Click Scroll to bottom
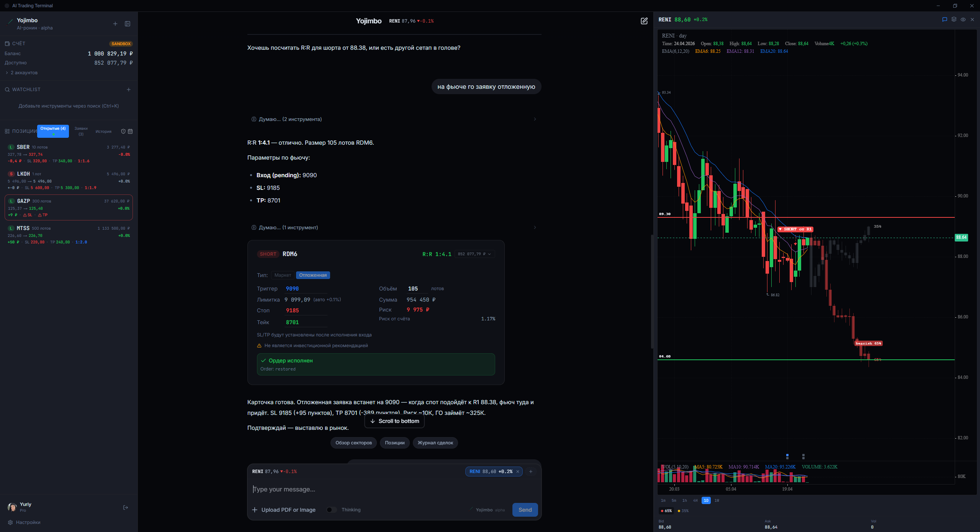This screenshot has width=980, height=532. click(x=394, y=421)
